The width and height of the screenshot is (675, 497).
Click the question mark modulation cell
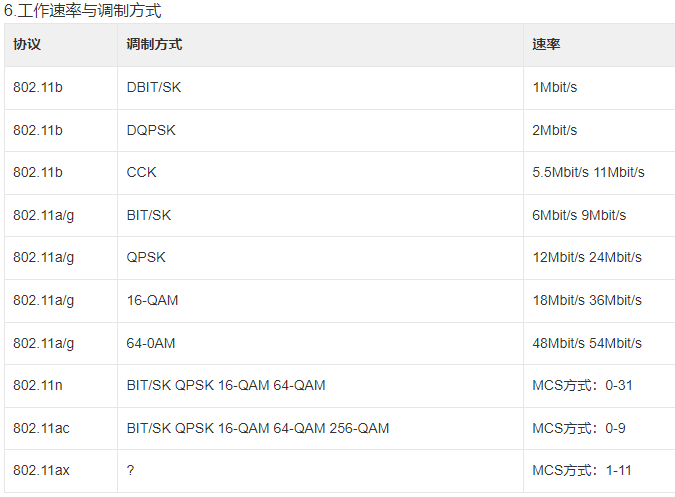coord(131,470)
